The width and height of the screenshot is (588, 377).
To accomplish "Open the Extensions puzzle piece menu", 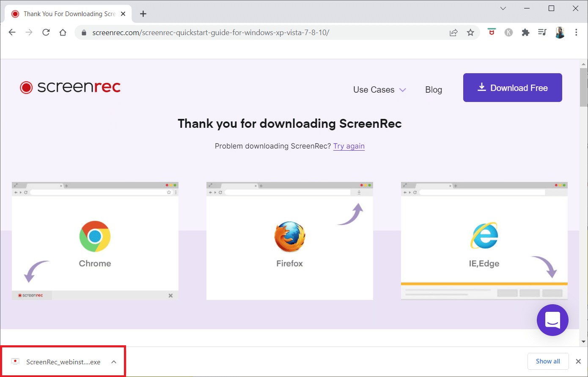I will pos(525,33).
